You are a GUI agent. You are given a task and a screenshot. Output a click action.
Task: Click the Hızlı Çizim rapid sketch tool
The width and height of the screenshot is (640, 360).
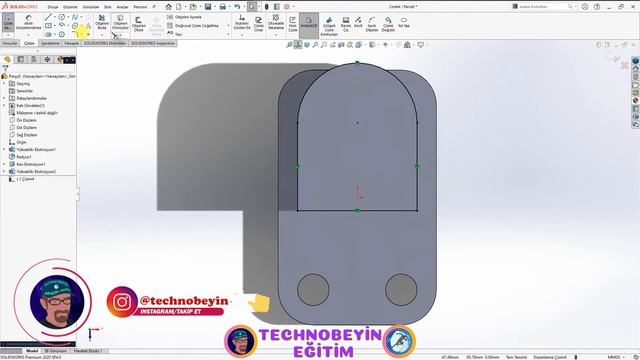coord(293,24)
